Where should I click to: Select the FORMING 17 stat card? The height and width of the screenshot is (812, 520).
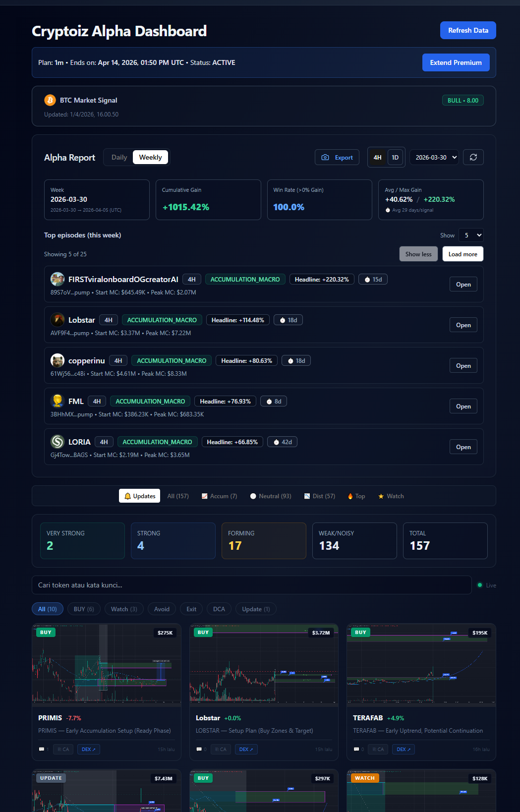(x=264, y=540)
